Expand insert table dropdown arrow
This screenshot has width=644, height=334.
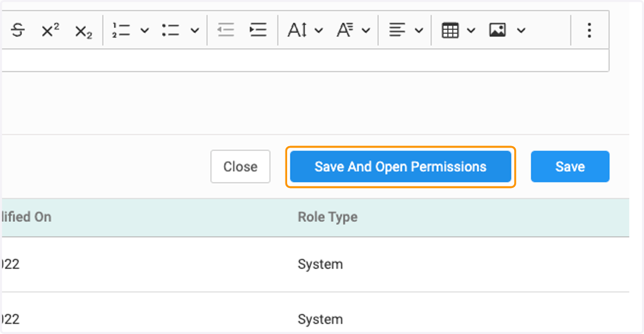tap(471, 31)
